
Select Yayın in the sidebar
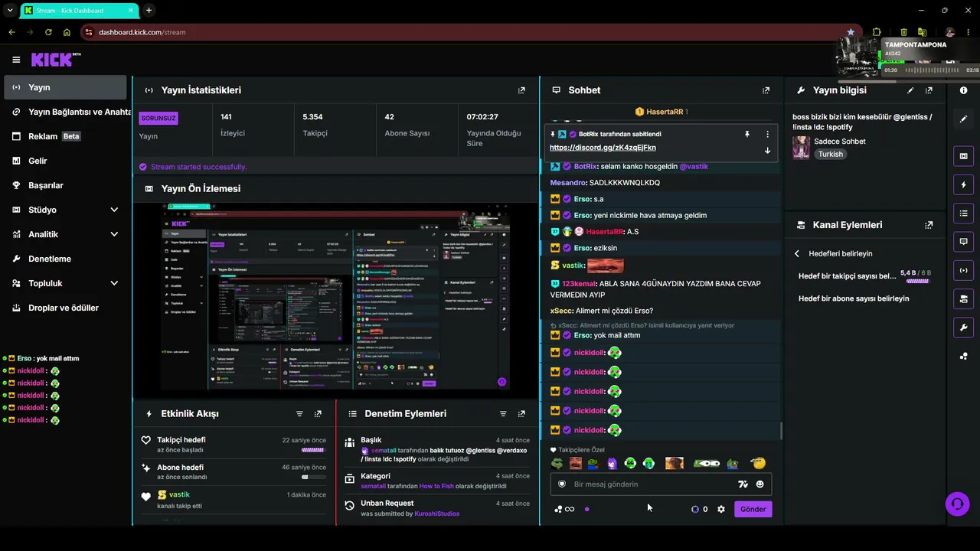(65, 87)
